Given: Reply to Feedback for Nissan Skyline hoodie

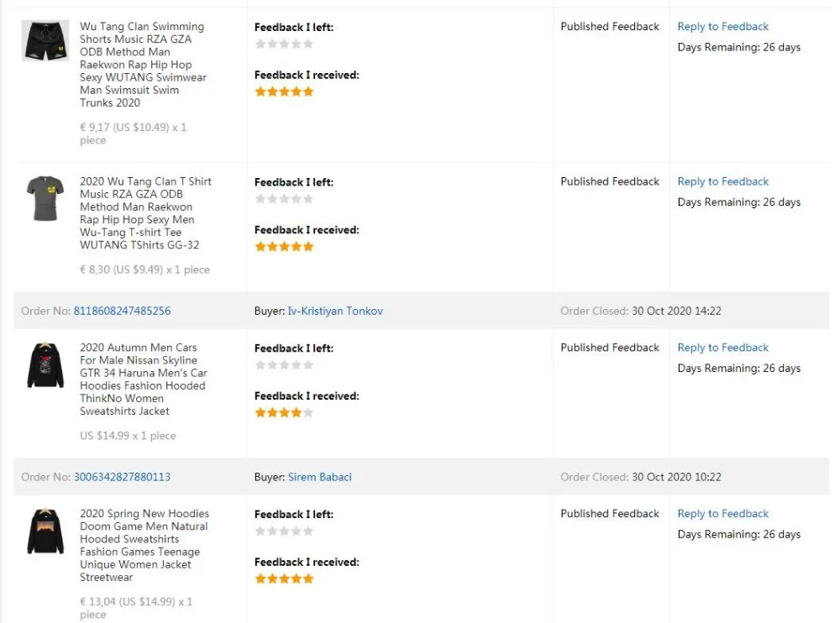Looking at the screenshot, I should tap(722, 348).
